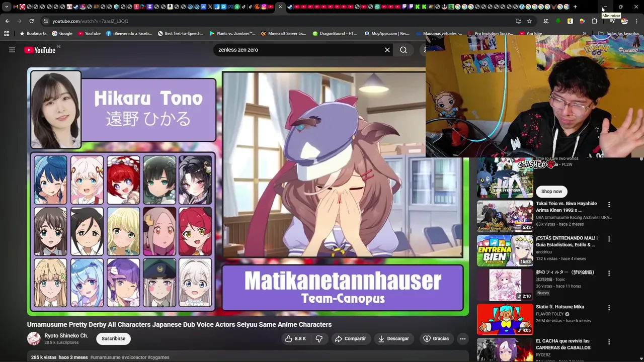Dislike the video with thumbs down
The height and width of the screenshot is (362, 644).
point(319,339)
